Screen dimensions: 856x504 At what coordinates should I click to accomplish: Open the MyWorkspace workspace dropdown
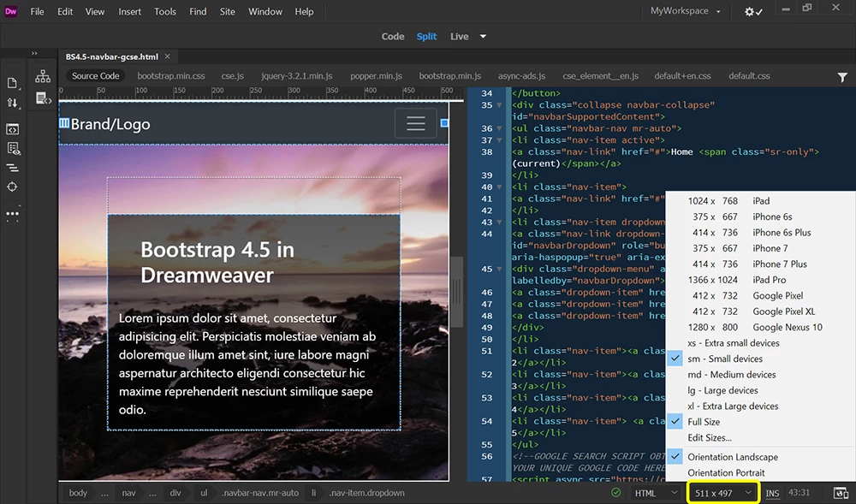click(685, 11)
